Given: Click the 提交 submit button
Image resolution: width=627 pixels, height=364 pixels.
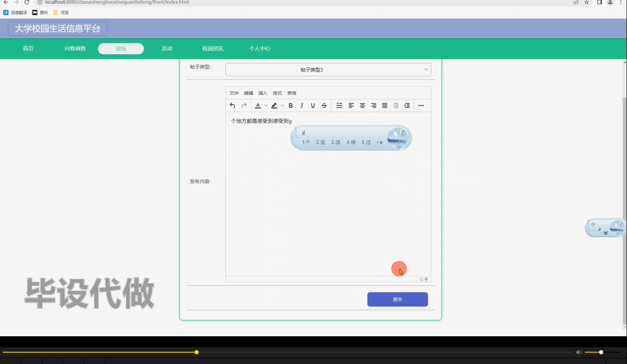Looking at the screenshot, I should tap(397, 299).
